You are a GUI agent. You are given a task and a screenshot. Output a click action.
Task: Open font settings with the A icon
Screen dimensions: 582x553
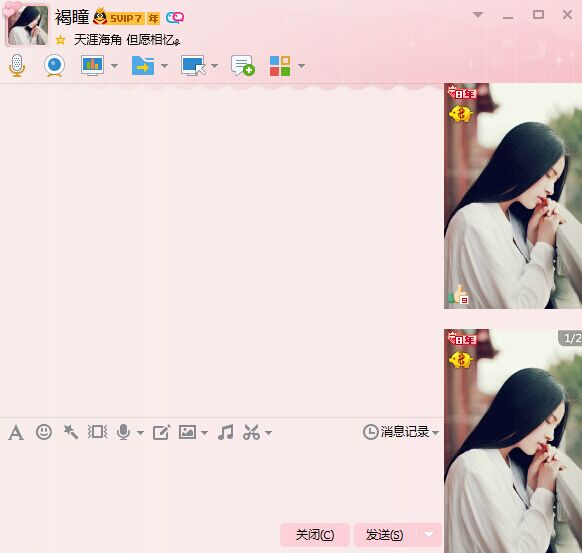click(x=16, y=432)
